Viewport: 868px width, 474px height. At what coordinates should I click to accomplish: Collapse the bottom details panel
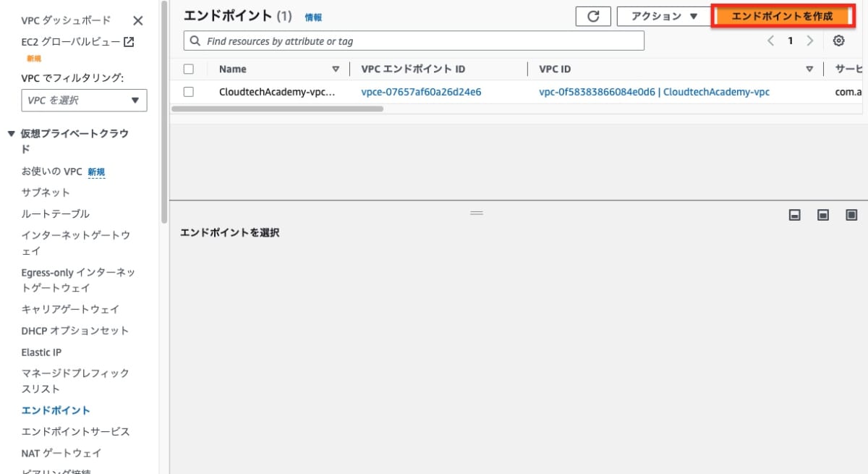[x=794, y=215]
